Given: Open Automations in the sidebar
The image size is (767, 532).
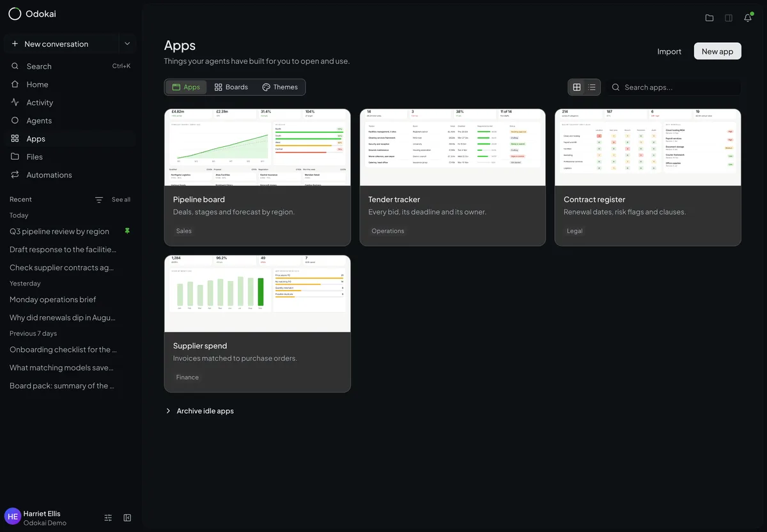Looking at the screenshot, I should tap(70, 175).
